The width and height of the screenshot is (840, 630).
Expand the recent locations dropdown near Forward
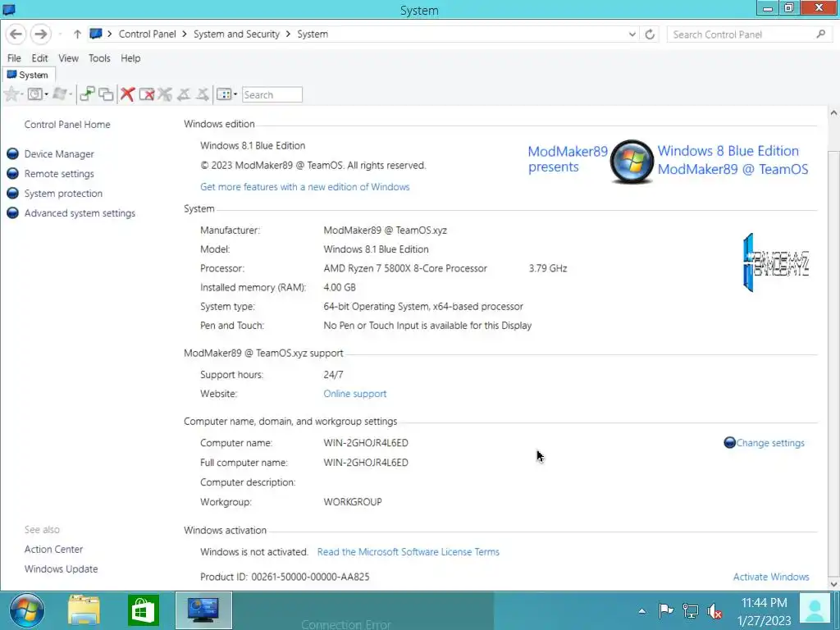[x=60, y=34]
